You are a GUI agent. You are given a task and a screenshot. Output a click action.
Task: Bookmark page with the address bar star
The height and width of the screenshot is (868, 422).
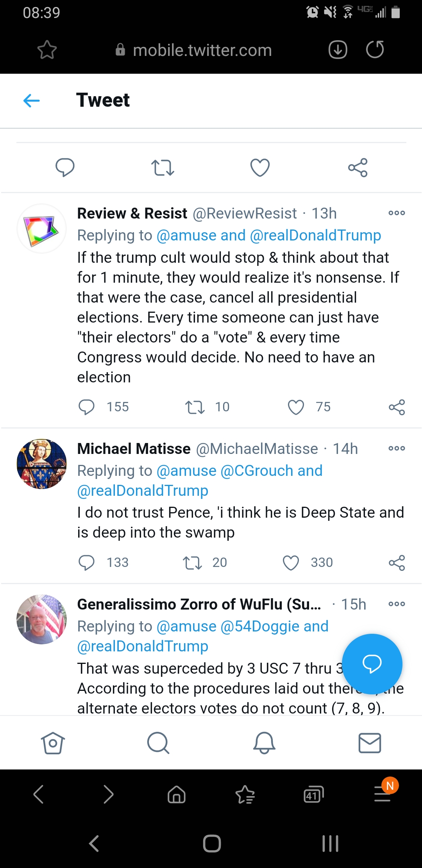(x=47, y=50)
